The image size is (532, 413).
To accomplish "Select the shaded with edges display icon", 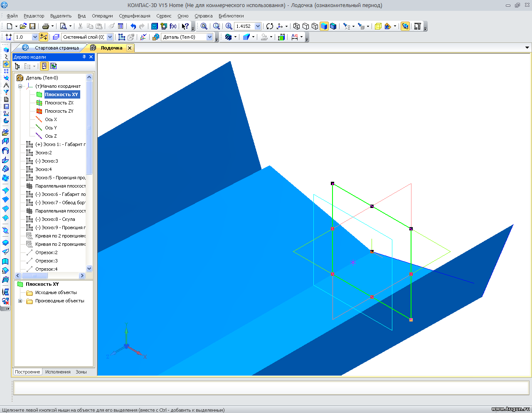I will tap(333, 26).
